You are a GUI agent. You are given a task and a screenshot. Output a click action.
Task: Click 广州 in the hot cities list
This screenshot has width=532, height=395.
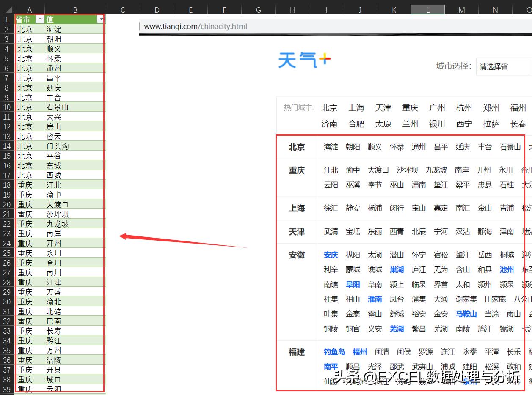point(437,108)
